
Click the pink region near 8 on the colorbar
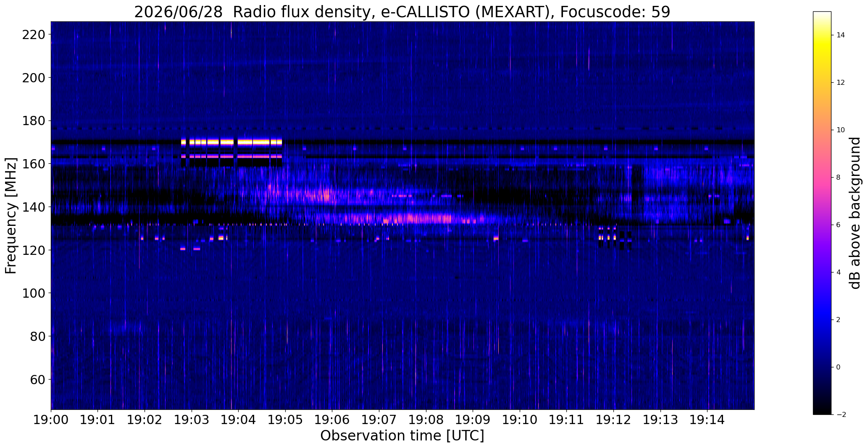pos(822,178)
